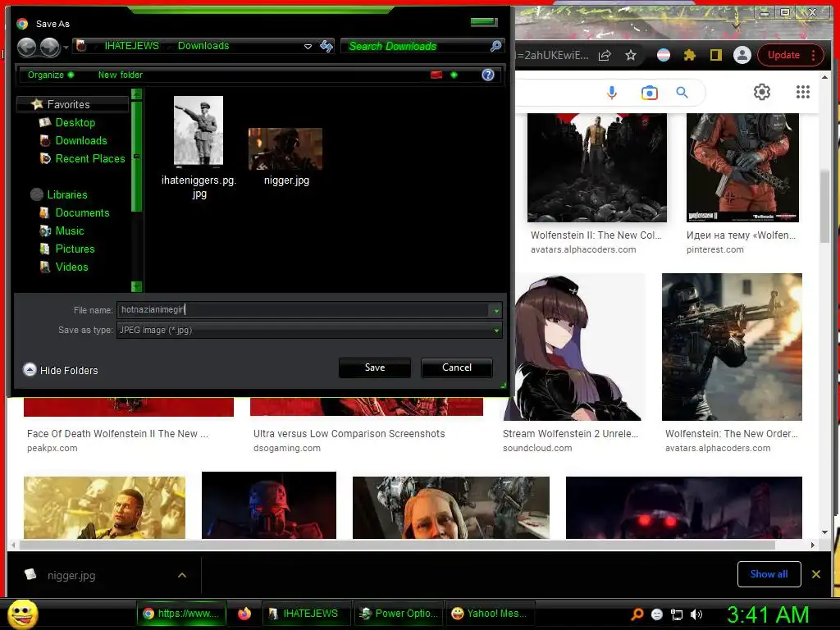Click the Cancel button

[x=456, y=367]
